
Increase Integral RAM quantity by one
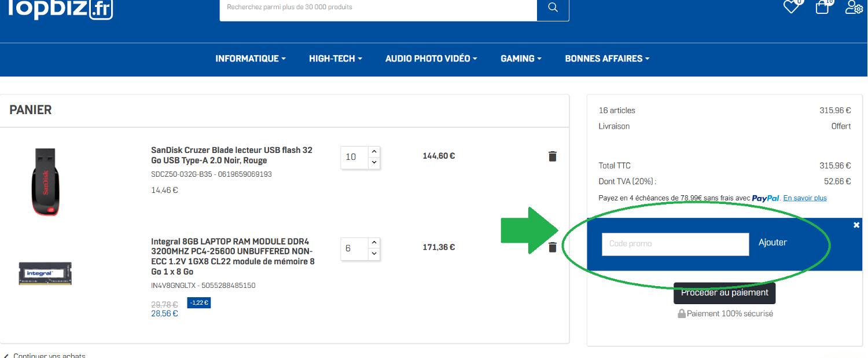(x=374, y=243)
